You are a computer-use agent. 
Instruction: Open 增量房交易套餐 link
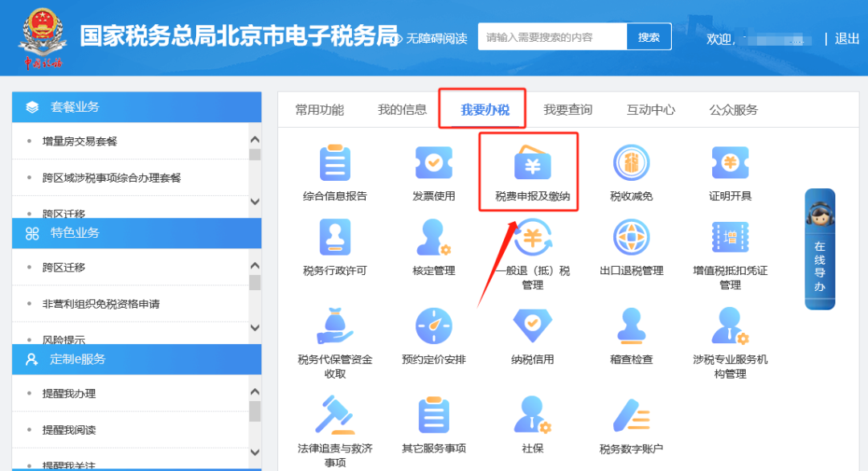80,141
